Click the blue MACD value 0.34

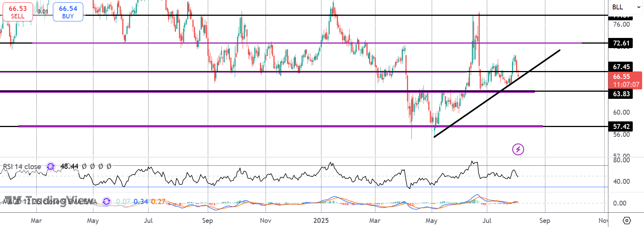point(141,202)
